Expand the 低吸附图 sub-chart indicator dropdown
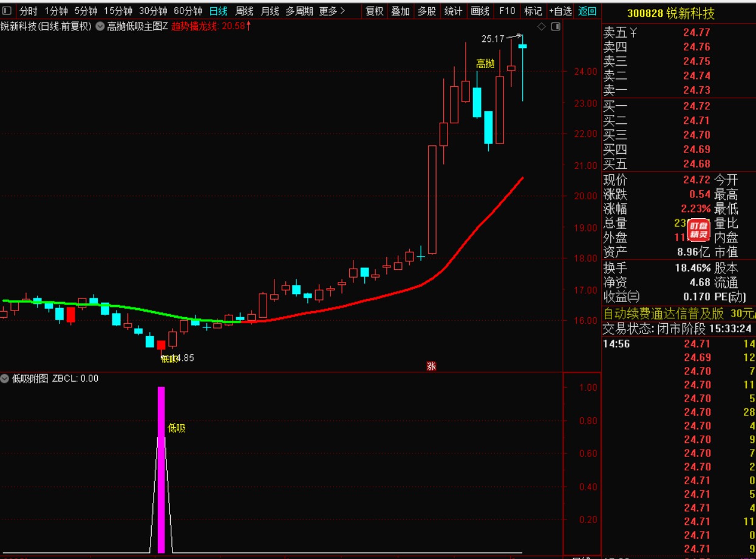The width and height of the screenshot is (756, 559). (x=5, y=379)
